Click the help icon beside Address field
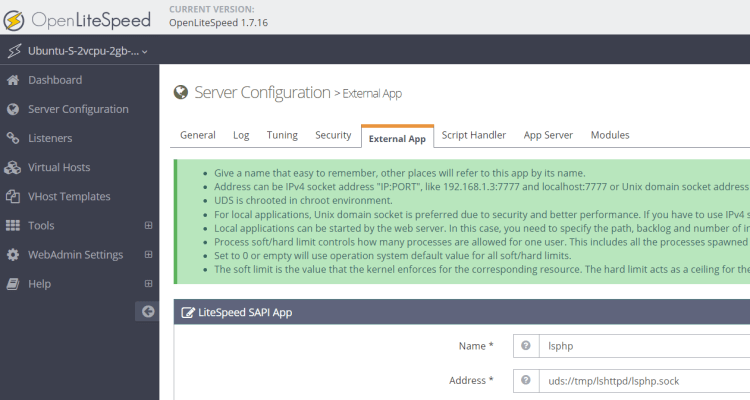This screenshot has width=750, height=400. (x=526, y=380)
